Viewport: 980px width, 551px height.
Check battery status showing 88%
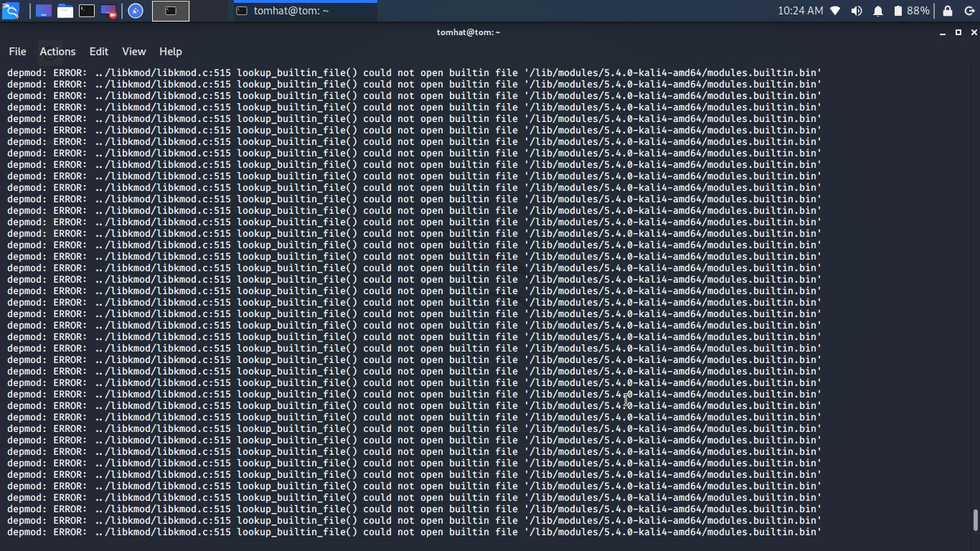tap(911, 11)
